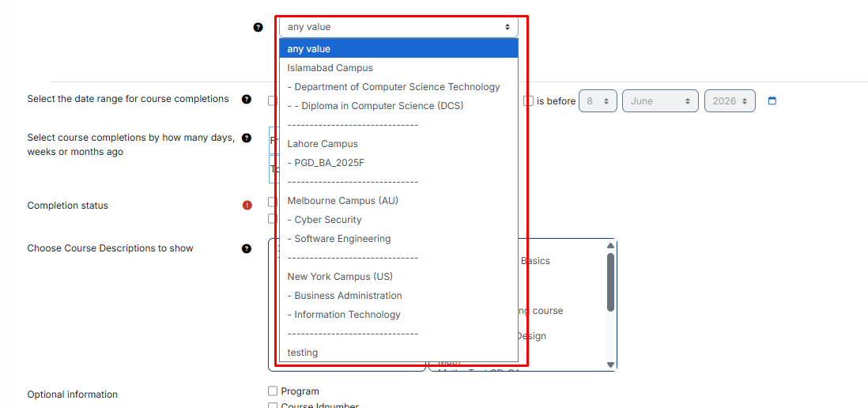Select Department of Computer Science Technology
This screenshot has width=868, height=408.
(x=398, y=87)
